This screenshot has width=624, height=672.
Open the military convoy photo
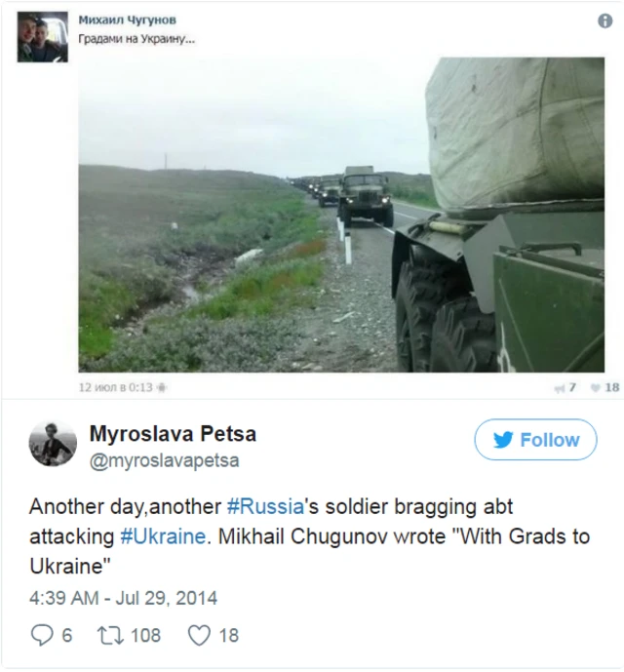(341, 215)
